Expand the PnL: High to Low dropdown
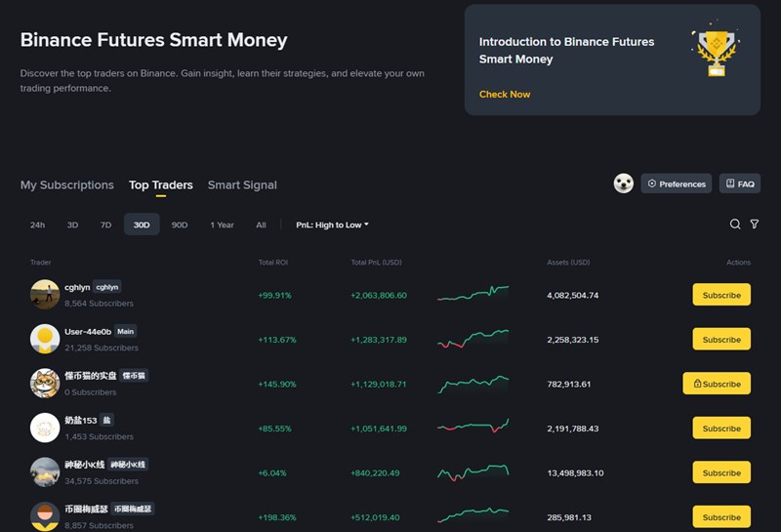The width and height of the screenshot is (781, 532). (x=332, y=225)
